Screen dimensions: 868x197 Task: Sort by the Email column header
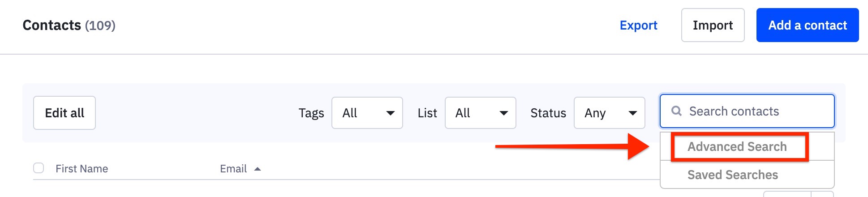coord(233,169)
